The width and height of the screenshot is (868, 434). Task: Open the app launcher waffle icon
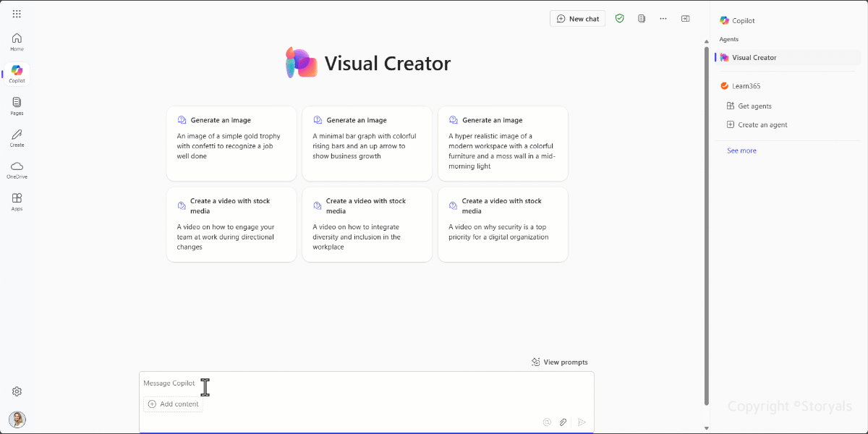(x=17, y=14)
